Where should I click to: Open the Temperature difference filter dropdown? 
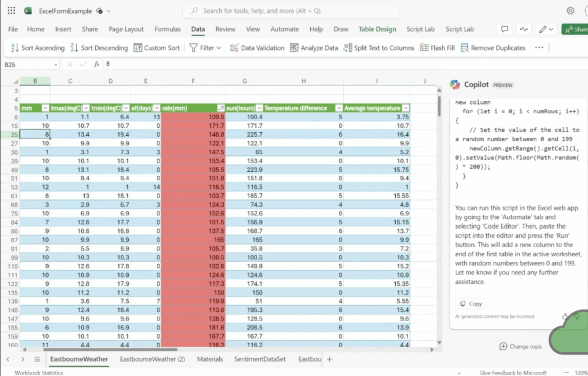(x=339, y=108)
